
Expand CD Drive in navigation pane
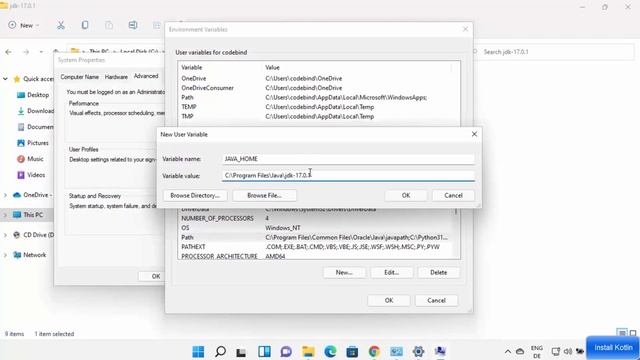click(x=5, y=235)
